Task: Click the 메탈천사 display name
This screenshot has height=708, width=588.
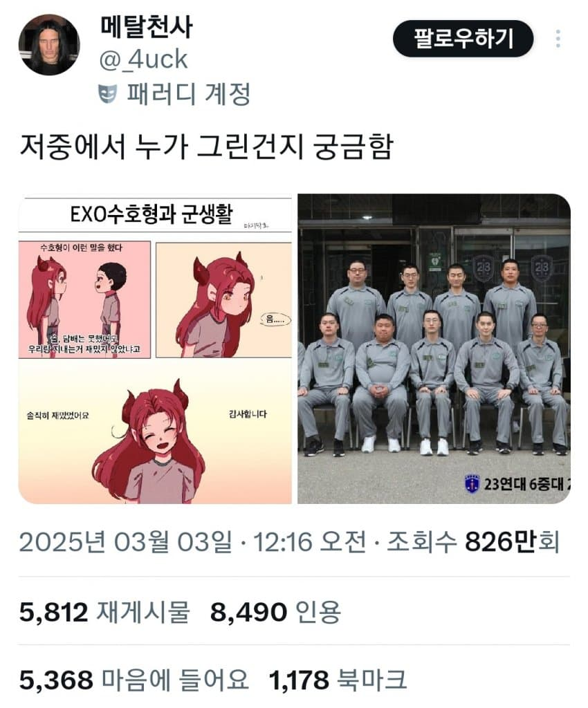Action: pos(147,26)
